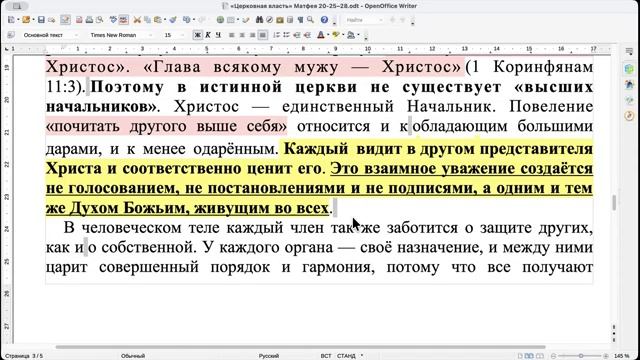This screenshot has width=640, height=360.
Task: Open the Table size dropdown arrow
Action: 238,20
